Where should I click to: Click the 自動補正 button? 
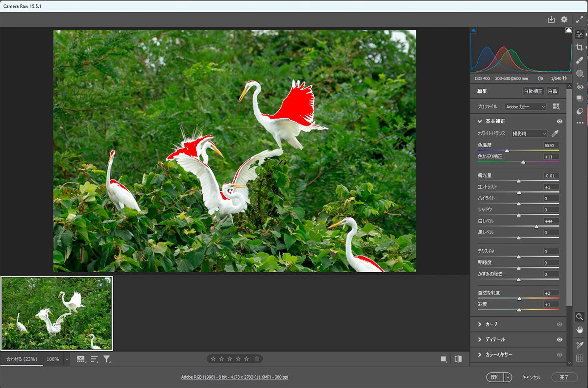pos(533,91)
